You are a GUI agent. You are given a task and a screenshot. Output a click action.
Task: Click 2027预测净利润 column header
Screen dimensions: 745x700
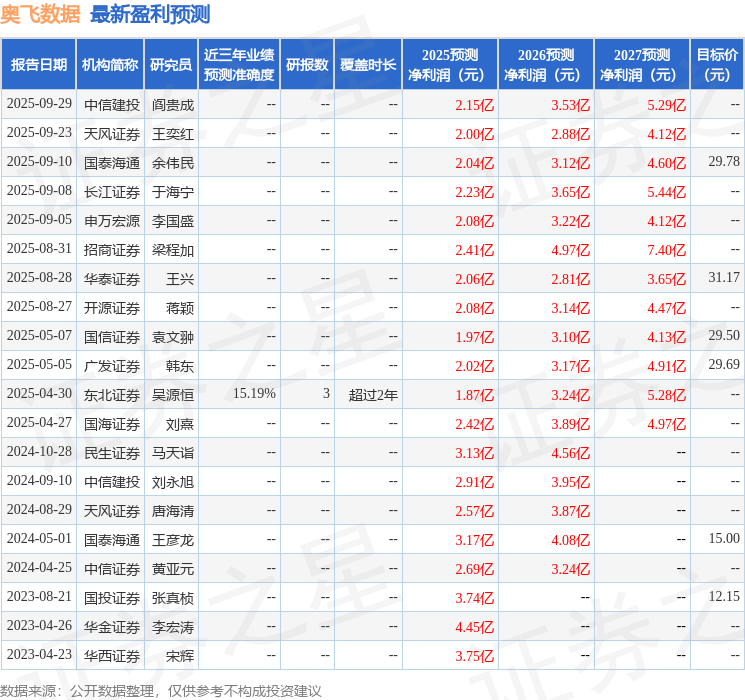coord(642,65)
